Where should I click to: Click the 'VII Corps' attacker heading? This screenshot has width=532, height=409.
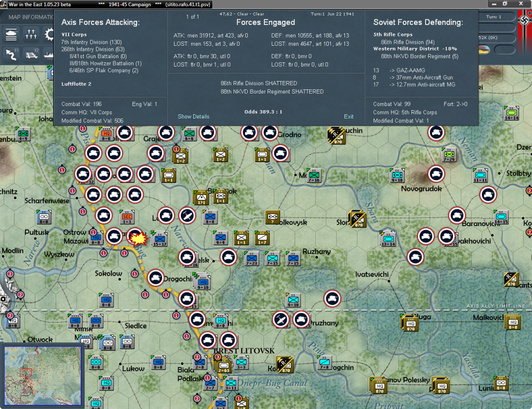[74, 34]
